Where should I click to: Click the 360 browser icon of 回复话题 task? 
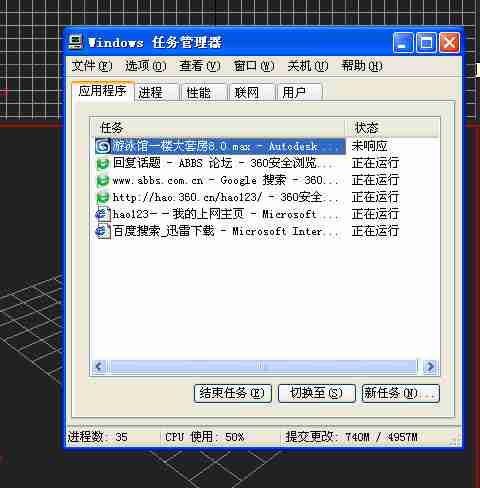(103, 164)
